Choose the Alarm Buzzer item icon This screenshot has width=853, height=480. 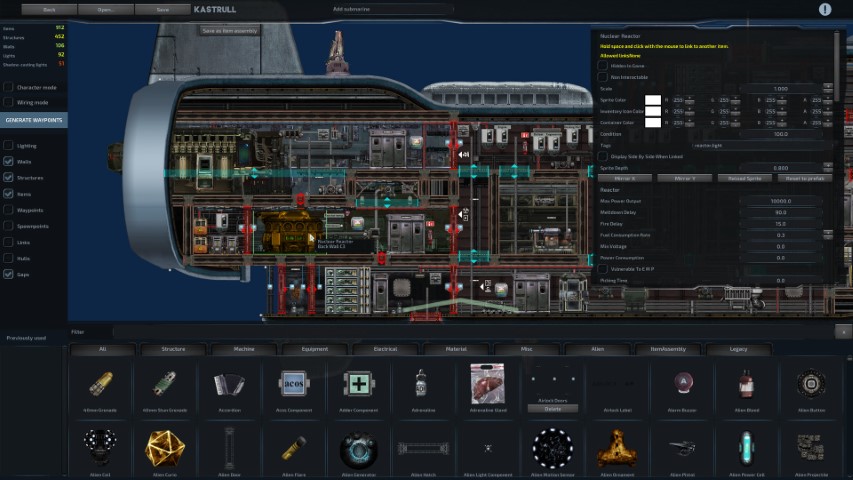point(681,384)
